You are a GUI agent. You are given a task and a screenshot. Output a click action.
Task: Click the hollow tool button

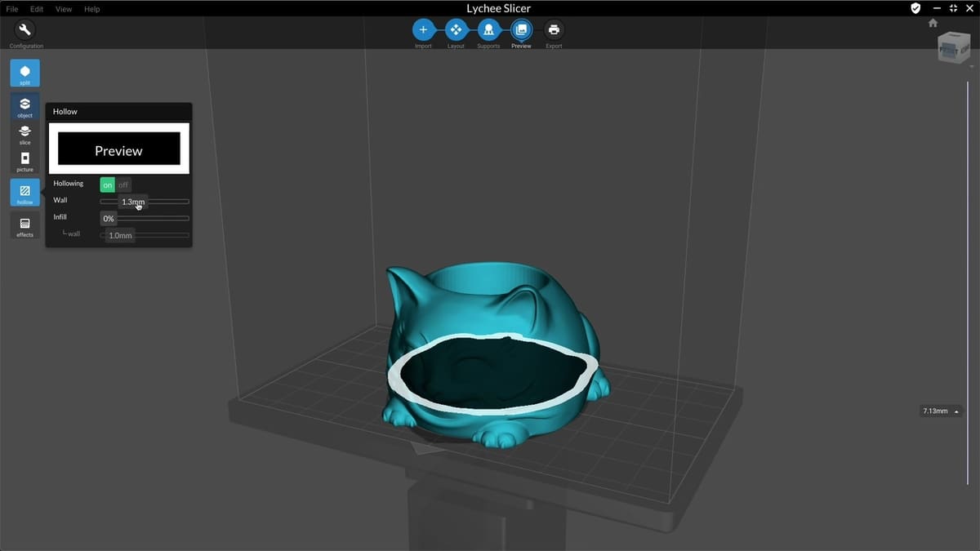(x=24, y=193)
